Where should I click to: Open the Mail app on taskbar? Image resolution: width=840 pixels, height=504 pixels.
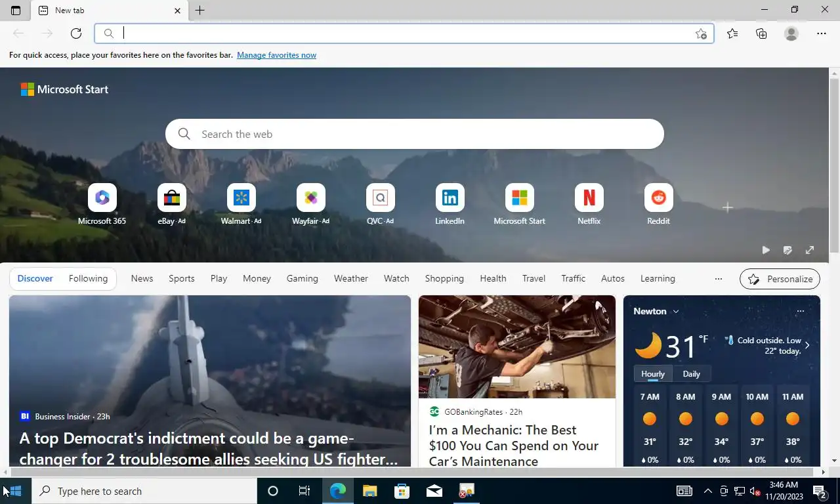click(x=434, y=491)
